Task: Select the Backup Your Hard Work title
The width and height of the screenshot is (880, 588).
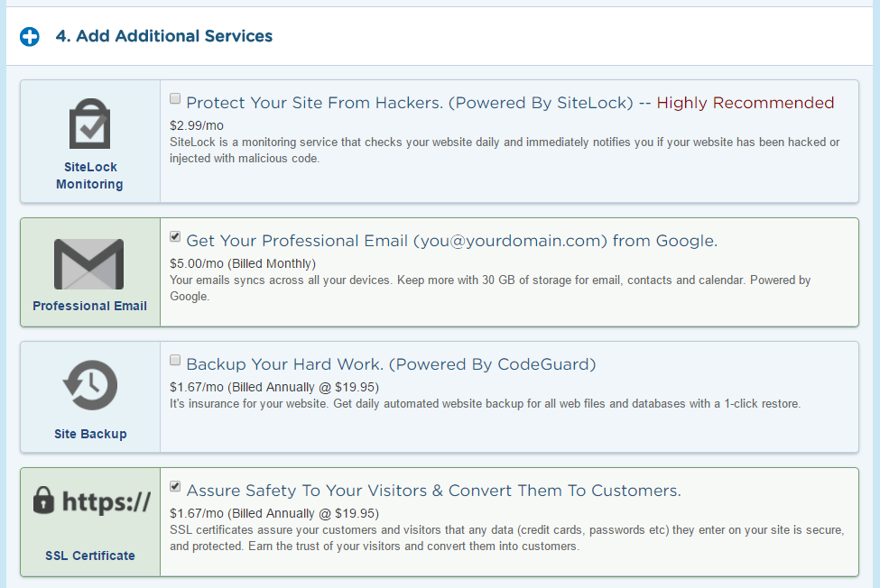Action: (x=391, y=364)
